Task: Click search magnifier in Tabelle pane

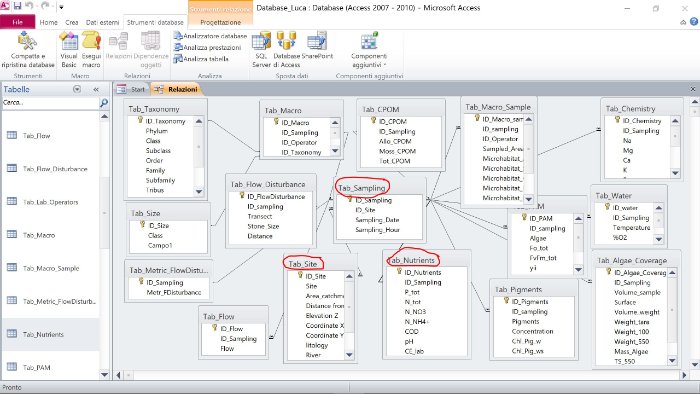Action: 104,103
